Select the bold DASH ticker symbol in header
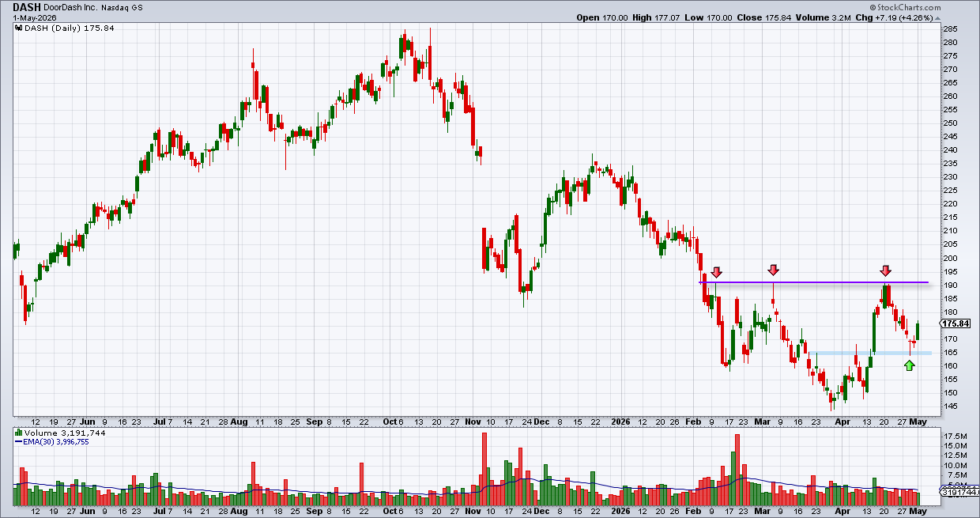980x518 pixels. click(x=28, y=6)
